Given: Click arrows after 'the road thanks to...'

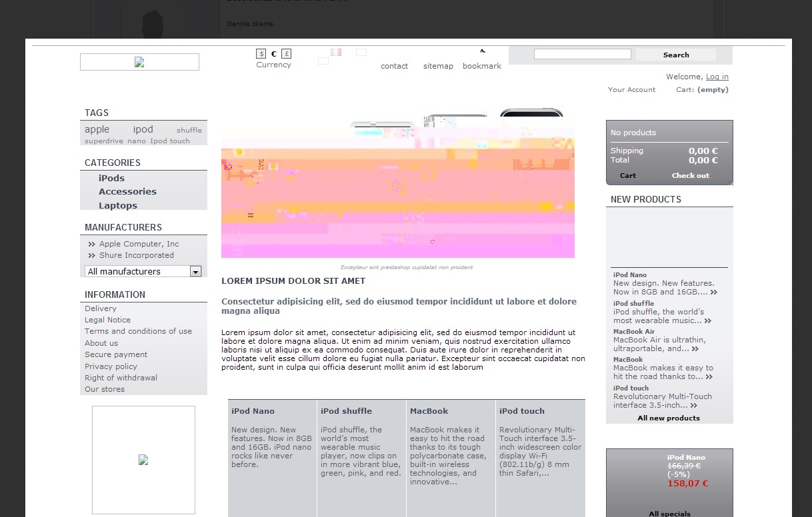Looking at the screenshot, I should coord(709,377).
